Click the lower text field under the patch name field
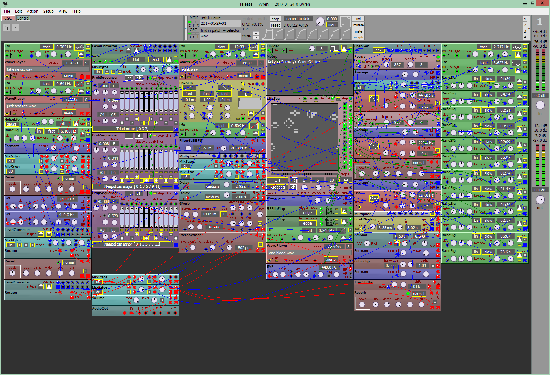550x375 pixels. point(220,36)
